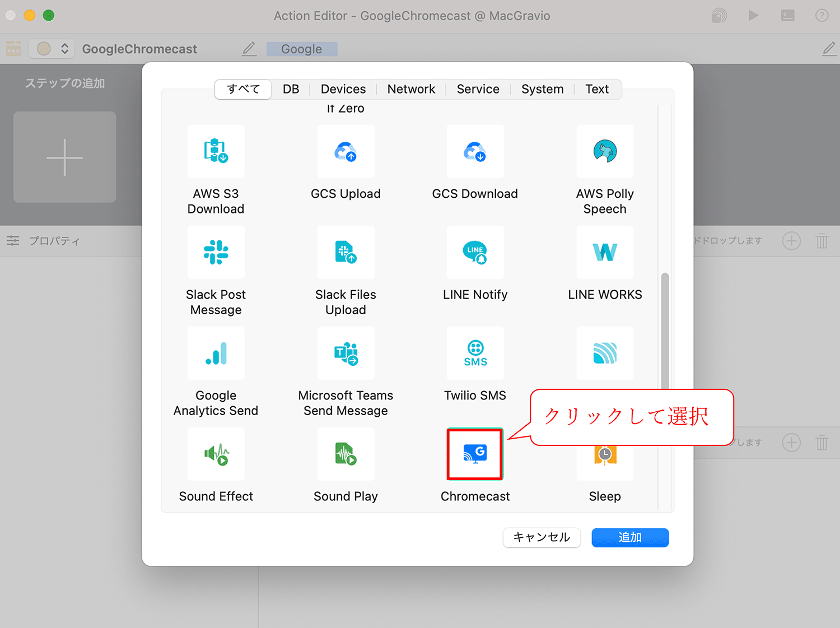
Task: Open the color stepper dropdown beside GoogleChromecast
Action: (x=52, y=49)
